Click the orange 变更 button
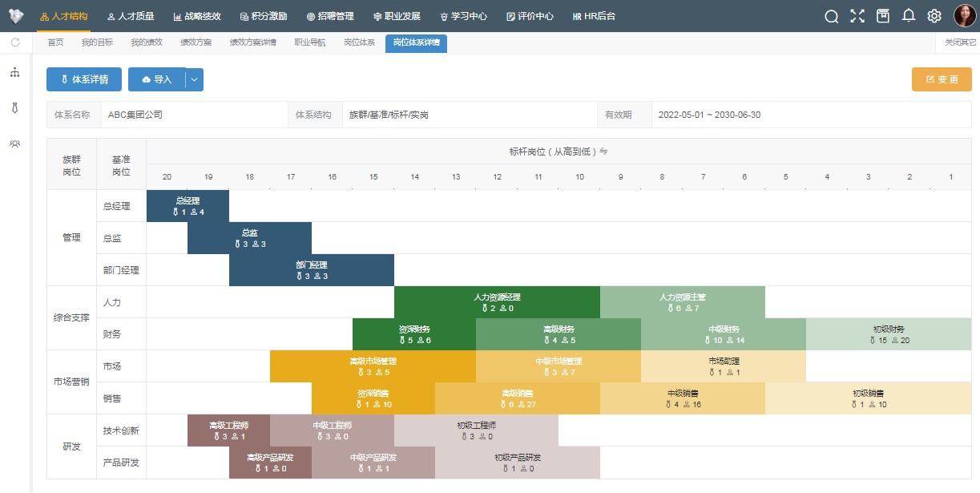 click(x=942, y=79)
